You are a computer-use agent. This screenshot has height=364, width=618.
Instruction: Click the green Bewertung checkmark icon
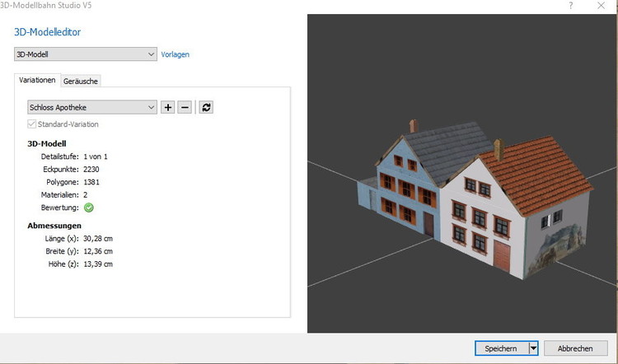pyautogui.click(x=89, y=208)
